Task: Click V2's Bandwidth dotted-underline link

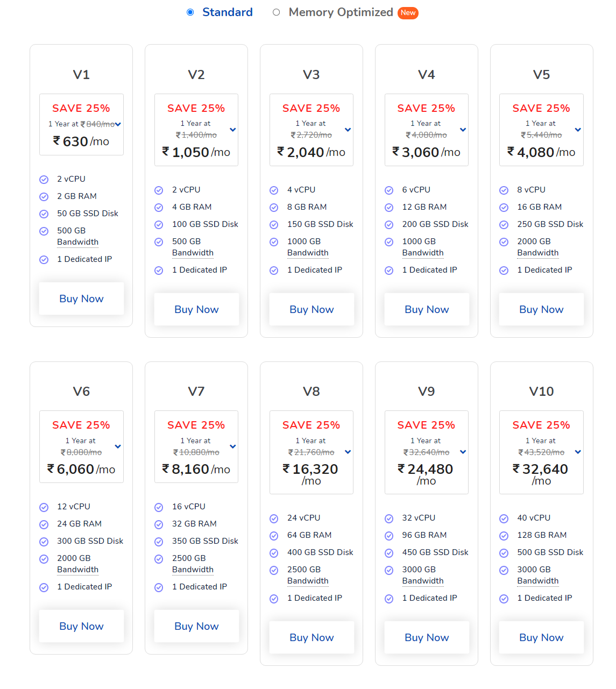Action: pyautogui.click(x=193, y=253)
